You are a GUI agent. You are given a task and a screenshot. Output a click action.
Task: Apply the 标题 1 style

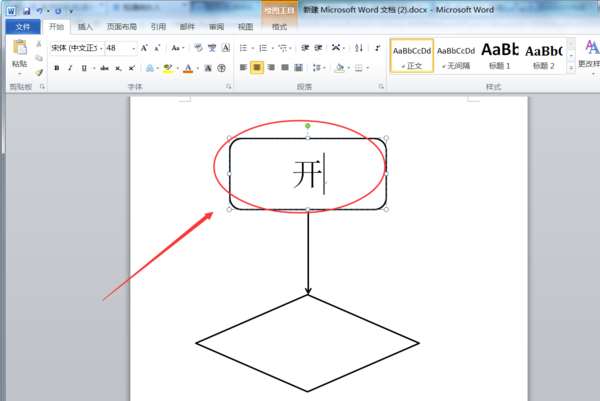(499, 56)
